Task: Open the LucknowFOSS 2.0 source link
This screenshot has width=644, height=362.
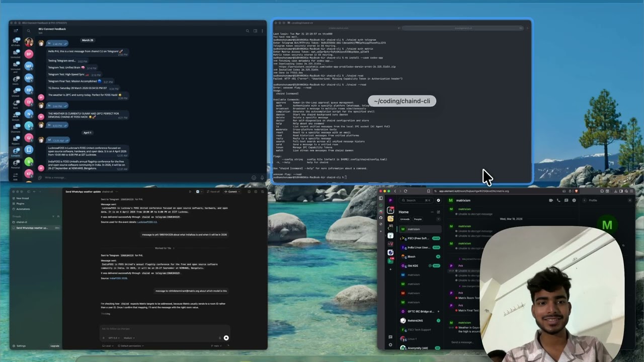Action: point(147,222)
